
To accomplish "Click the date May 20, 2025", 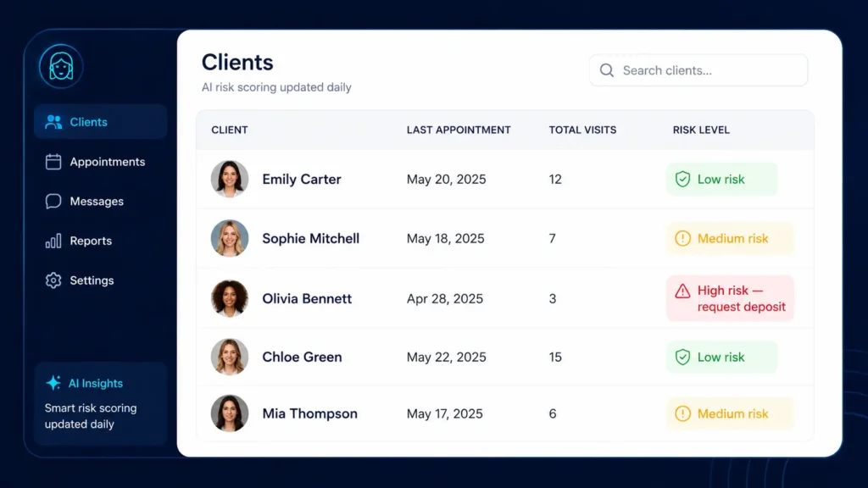I will [446, 180].
